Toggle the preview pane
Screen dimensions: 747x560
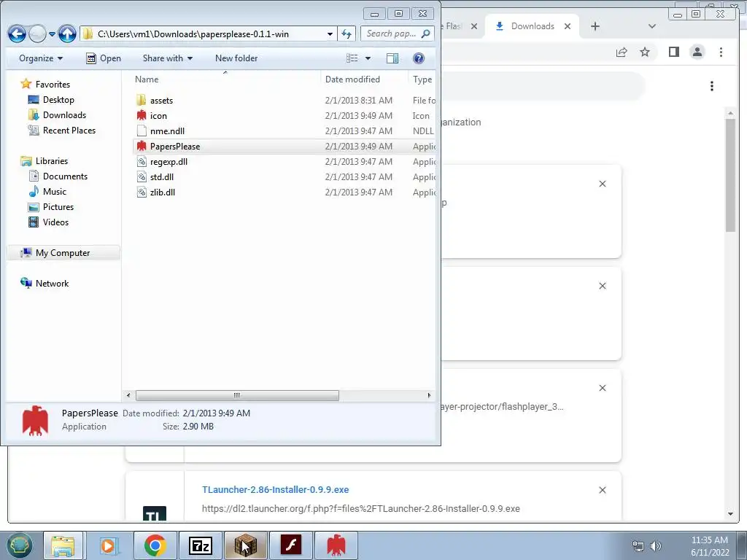(392, 58)
